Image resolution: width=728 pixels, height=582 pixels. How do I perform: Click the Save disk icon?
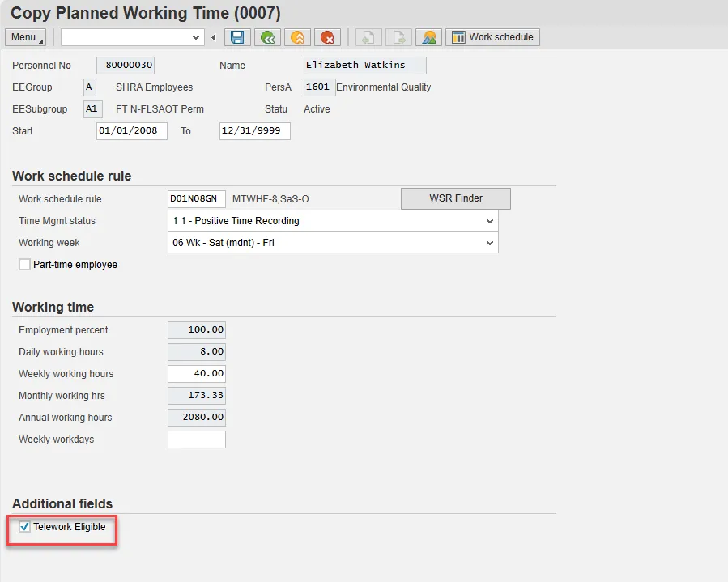pos(237,37)
